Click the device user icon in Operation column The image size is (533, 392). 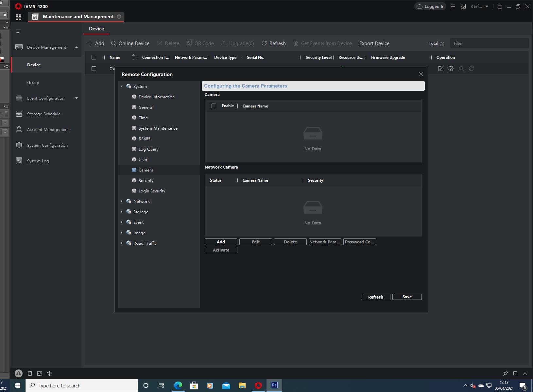(461, 69)
